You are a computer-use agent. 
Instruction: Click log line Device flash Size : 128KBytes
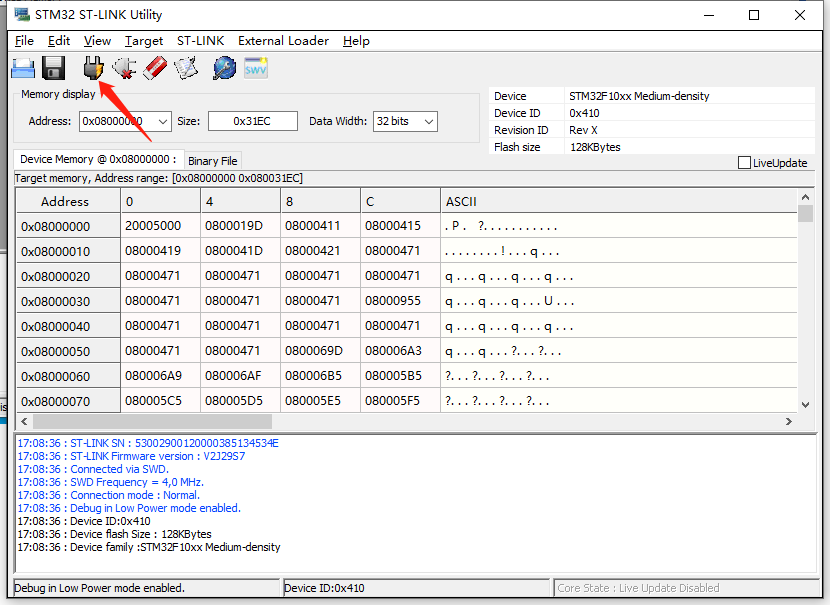tap(114, 534)
